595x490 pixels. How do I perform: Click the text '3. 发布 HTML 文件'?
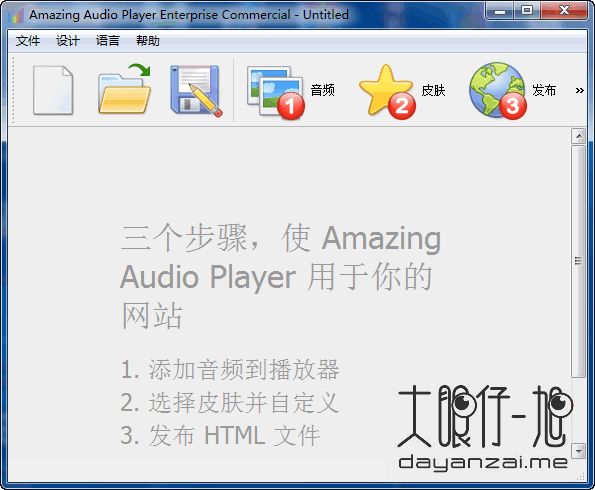click(x=220, y=435)
